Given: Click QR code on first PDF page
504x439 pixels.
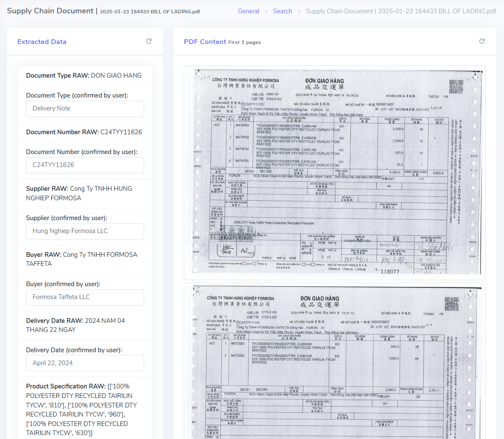Looking at the screenshot, I should coord(456,86).
